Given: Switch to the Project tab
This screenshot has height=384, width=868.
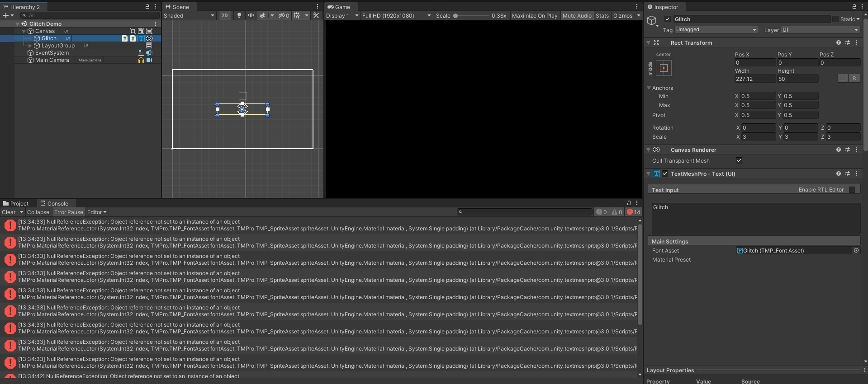Looking at the screenshot, I should tap(16, 203).
